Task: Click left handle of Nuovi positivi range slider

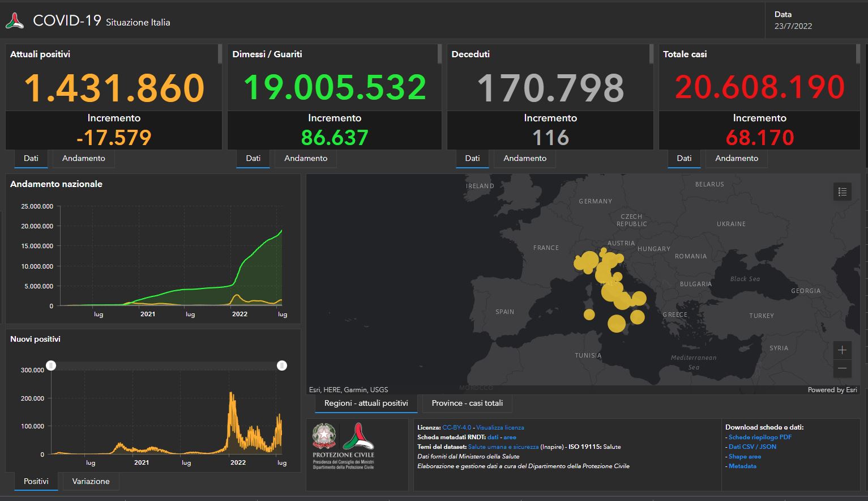Action: (51, 366)
